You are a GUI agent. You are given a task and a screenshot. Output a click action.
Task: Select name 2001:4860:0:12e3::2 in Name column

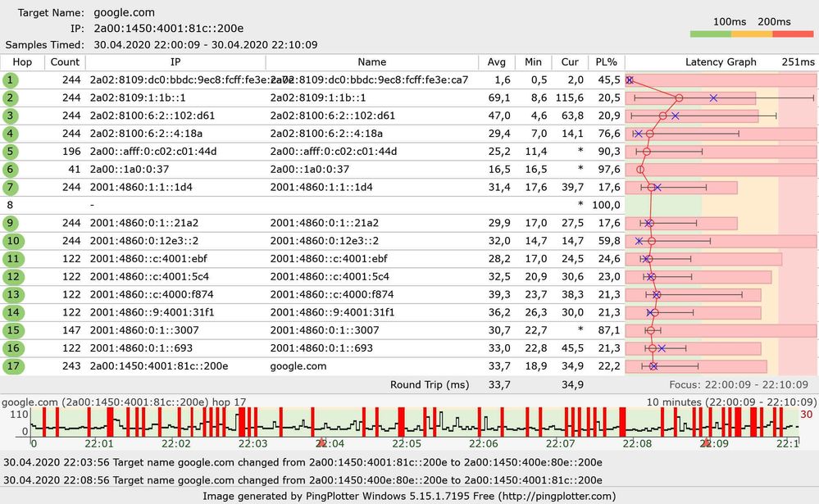pos(325,241)
